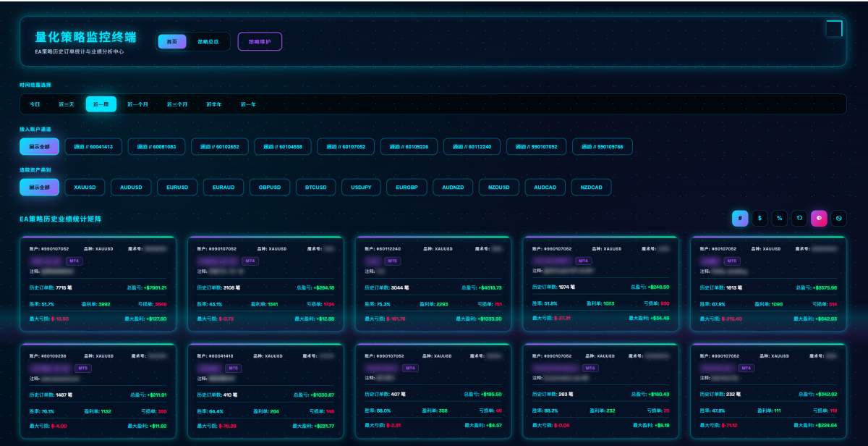Select the 近一年 time range

click(x=248, y=104)
